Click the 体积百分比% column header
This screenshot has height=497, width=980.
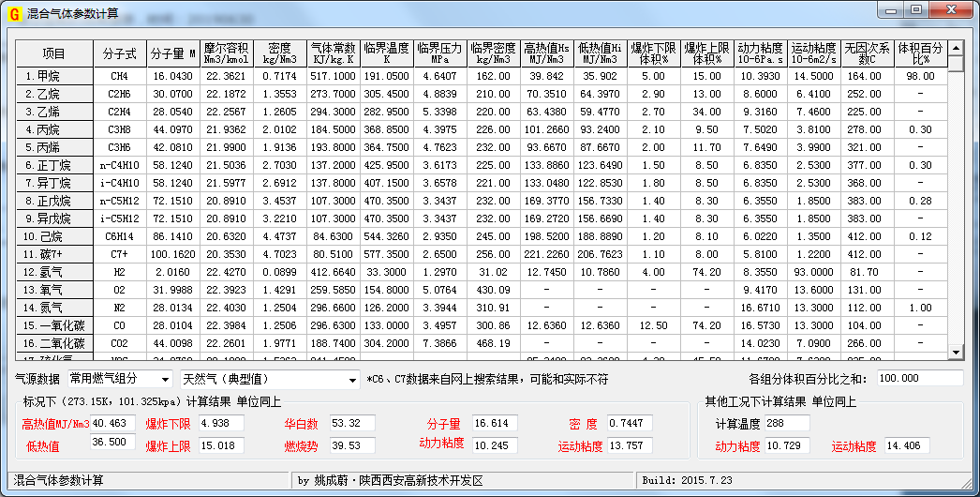pyautogui.click(x=920, y=53)
